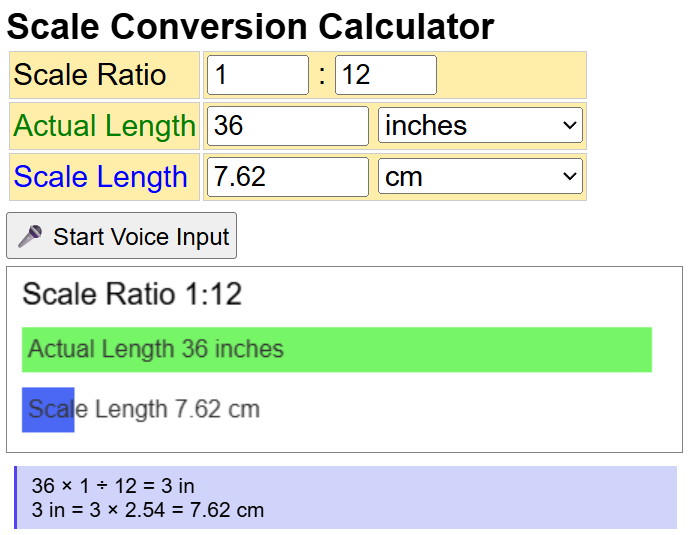Viewport: 690px width, 535px height.
Task: Focus the first Scale Ratio field containing 1
Action: [x=258, y=75]
